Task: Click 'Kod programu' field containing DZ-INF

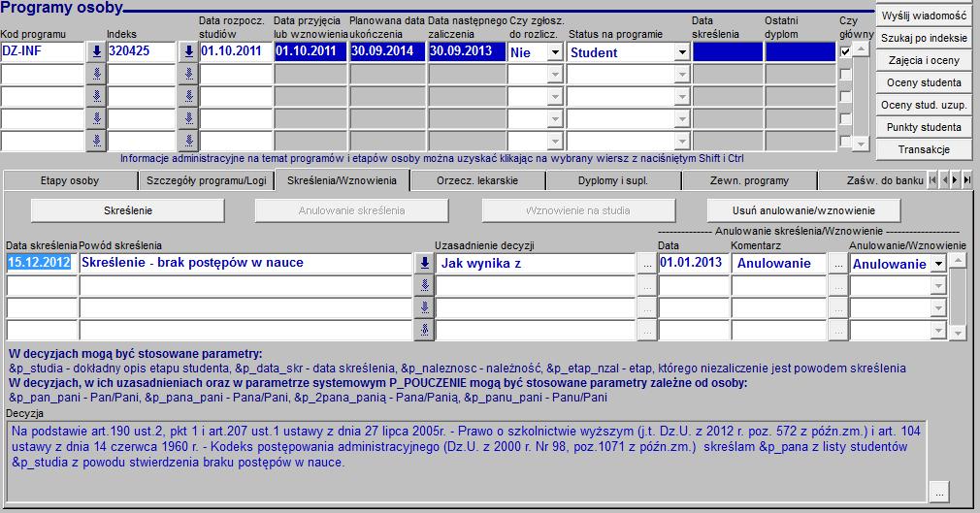Action: point(43,51)
